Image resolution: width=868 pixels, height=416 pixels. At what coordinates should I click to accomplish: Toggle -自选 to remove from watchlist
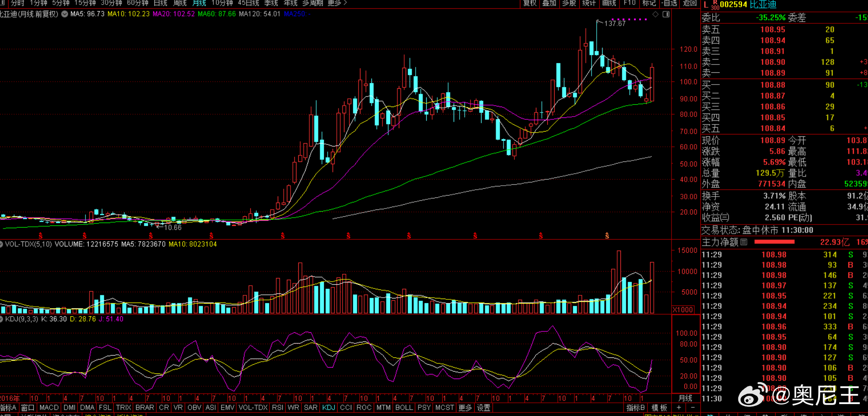[x=670, y=3]
